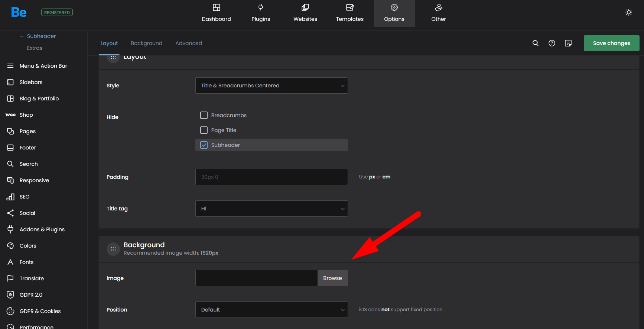Click the Responsive icon in sidebar
The image size is (644, 329).
[10, 180]
